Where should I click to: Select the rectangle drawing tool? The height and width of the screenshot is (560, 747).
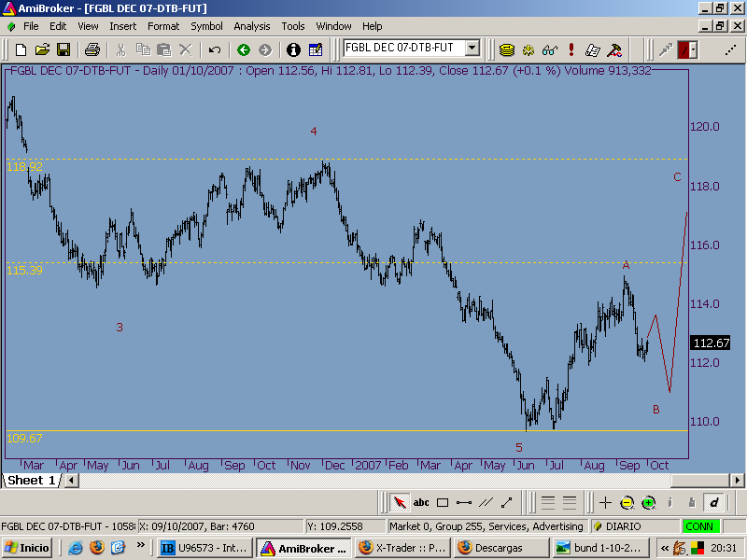443,502
